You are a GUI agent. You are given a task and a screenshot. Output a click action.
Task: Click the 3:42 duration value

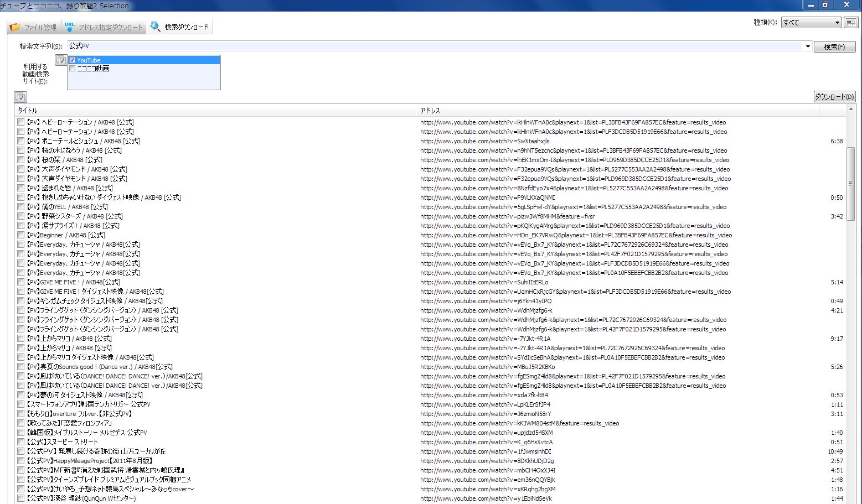[x=837, y=216]
